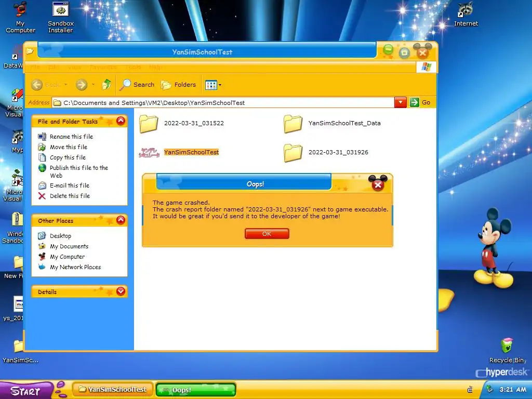Collapse the Other Places panel
Image resolution: width=532 pixels, height=399 pixels.
121,220
